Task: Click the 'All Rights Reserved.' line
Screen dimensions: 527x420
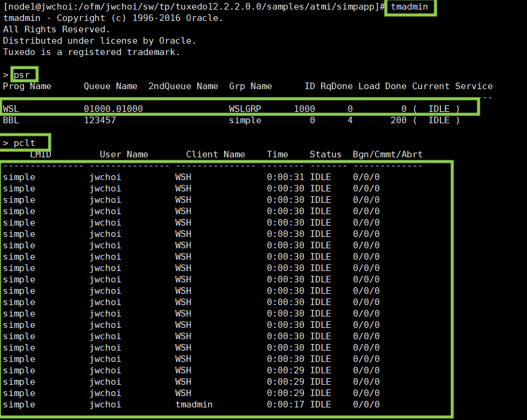Action: tap(56, 29)
